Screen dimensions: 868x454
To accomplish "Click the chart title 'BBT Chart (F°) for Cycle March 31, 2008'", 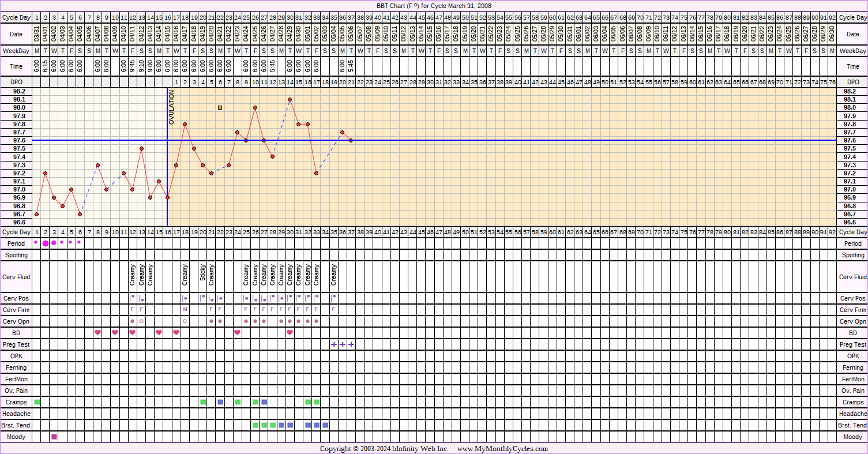I will click(x=434, y=6).
